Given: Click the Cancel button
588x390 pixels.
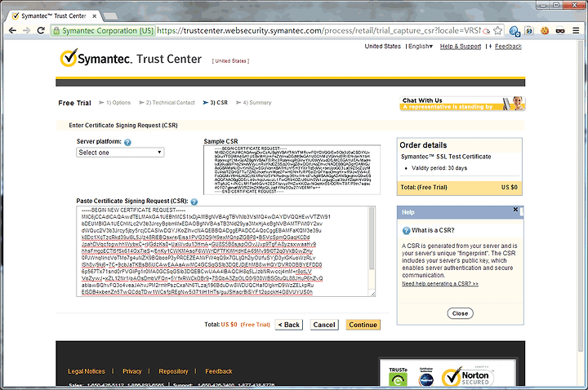Looking at the screenshot, I should pos(324,325).
